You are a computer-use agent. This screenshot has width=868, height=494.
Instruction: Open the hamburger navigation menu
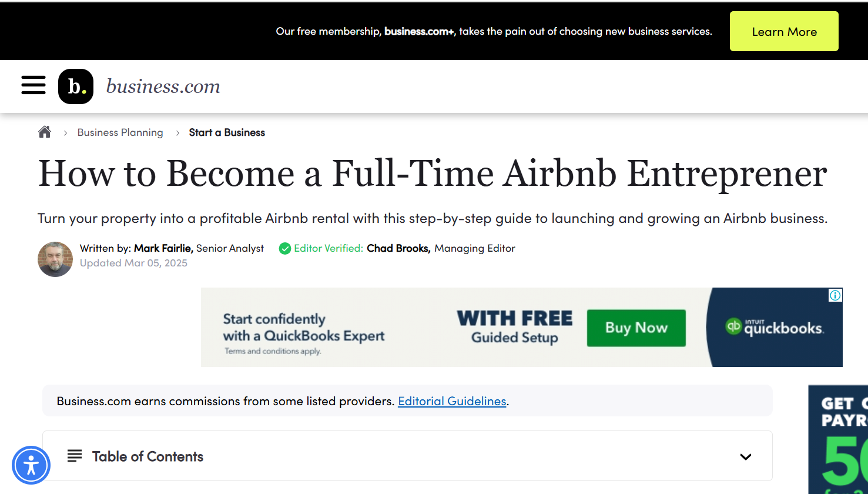(33, 85)
